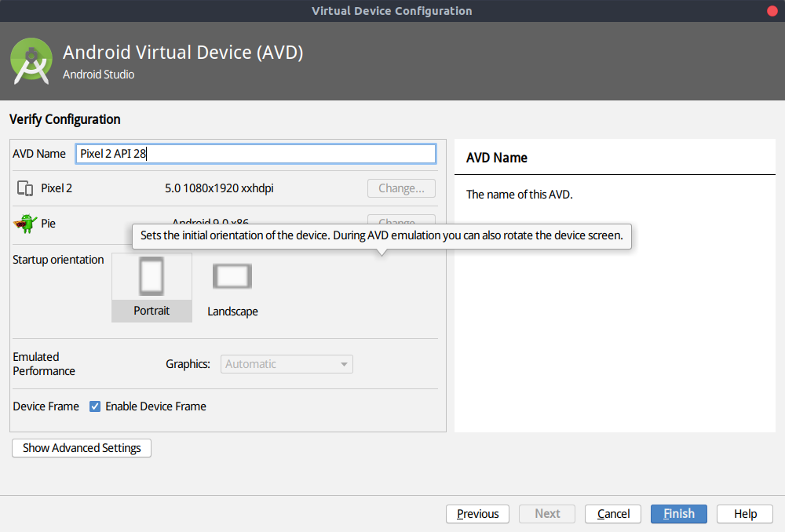Open the Graphics dropdown set to Automatic
The width and height of the screenshot is (785, 532).
287,364
